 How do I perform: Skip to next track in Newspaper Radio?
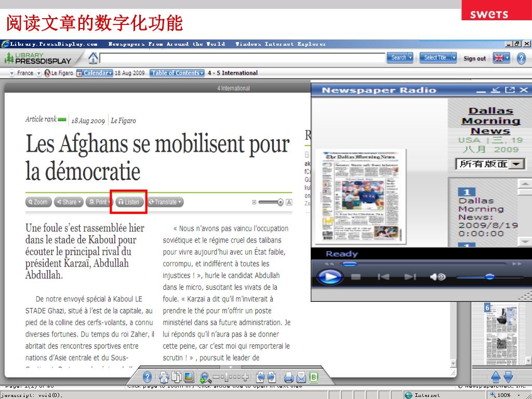(410, 277)
